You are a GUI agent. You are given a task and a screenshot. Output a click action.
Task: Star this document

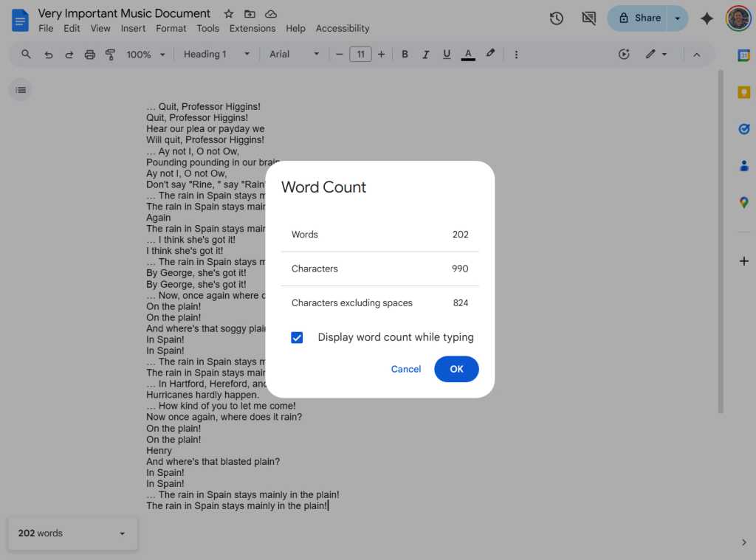[x=229, y=14]
